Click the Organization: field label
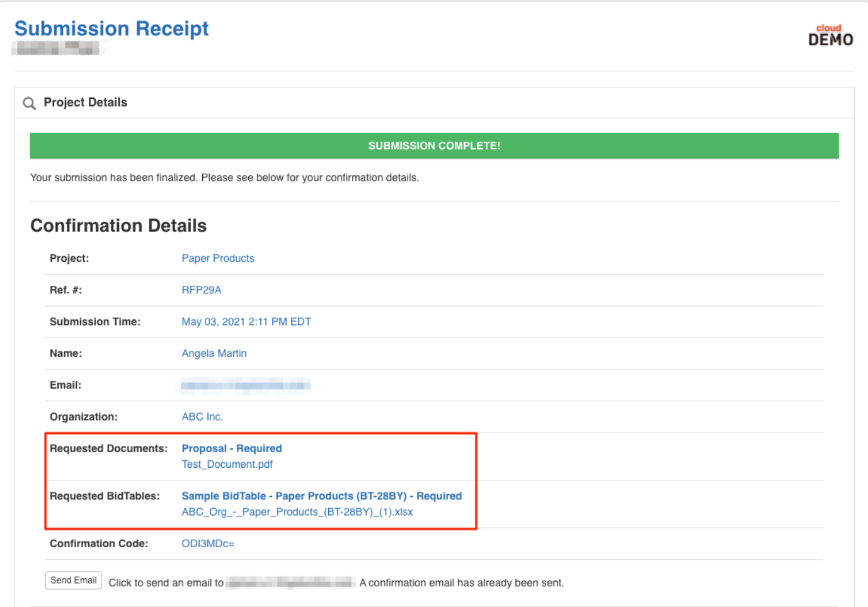Viewport: 868px width, 607px height. (84, 417)
